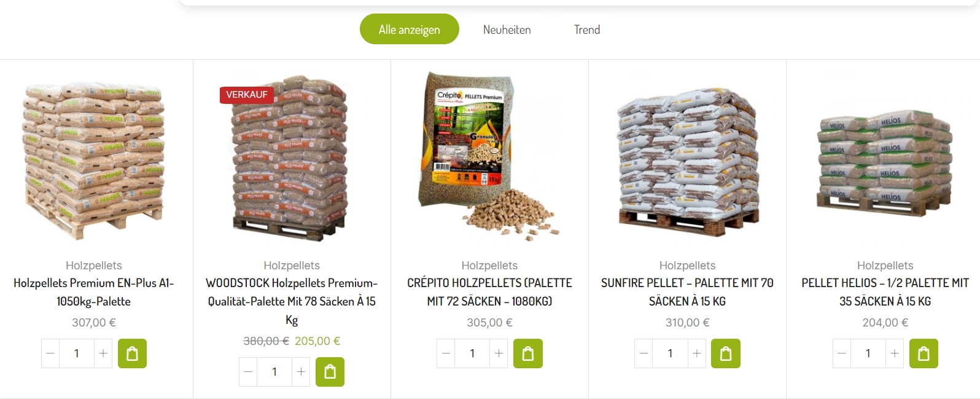Decrease quantity of Sunfire Pellet
This screenshot has width=980, height=399.
coord(644,354)
